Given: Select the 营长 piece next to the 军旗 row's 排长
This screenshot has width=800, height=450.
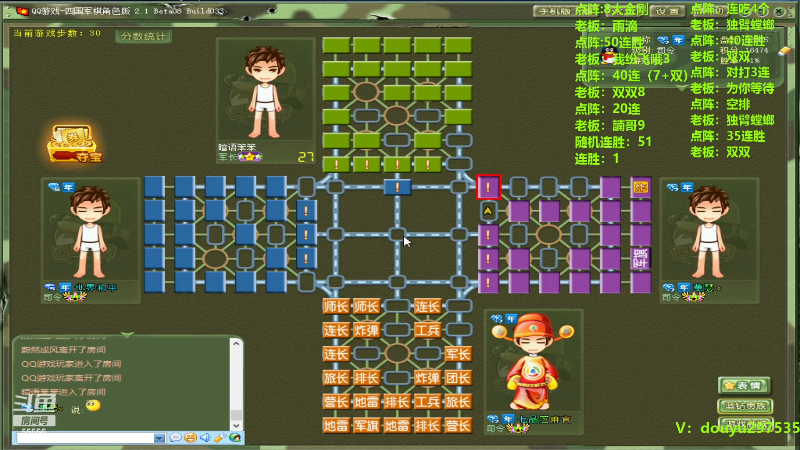Looking at the screenshot, I should tap(458, 425).
